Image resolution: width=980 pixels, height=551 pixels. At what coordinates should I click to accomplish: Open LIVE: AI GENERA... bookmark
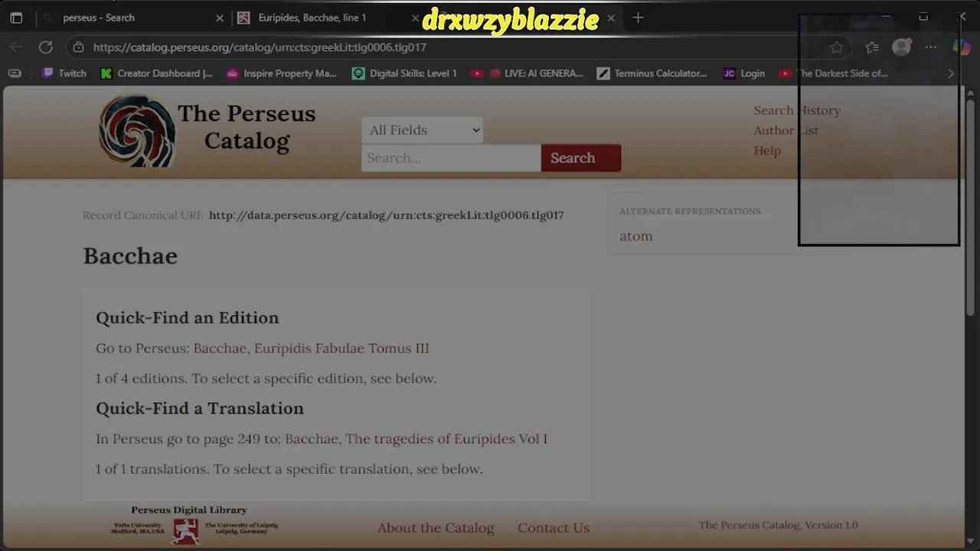point(527,73)
